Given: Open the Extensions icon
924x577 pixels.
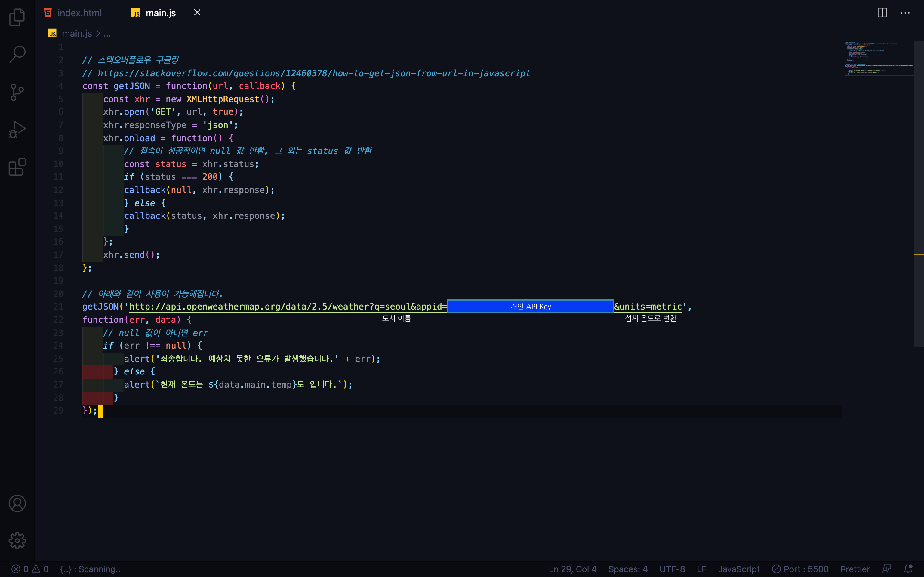Looking at the screenshot, I should tap(17, 167).
